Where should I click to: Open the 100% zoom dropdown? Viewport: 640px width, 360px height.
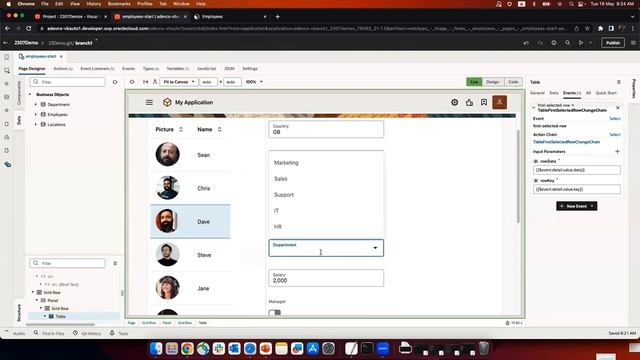coord(254,82)
